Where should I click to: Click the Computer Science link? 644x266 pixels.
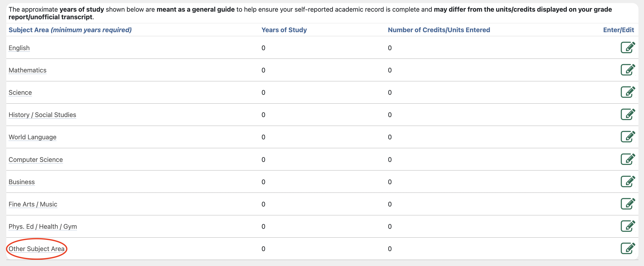(36, 160)
